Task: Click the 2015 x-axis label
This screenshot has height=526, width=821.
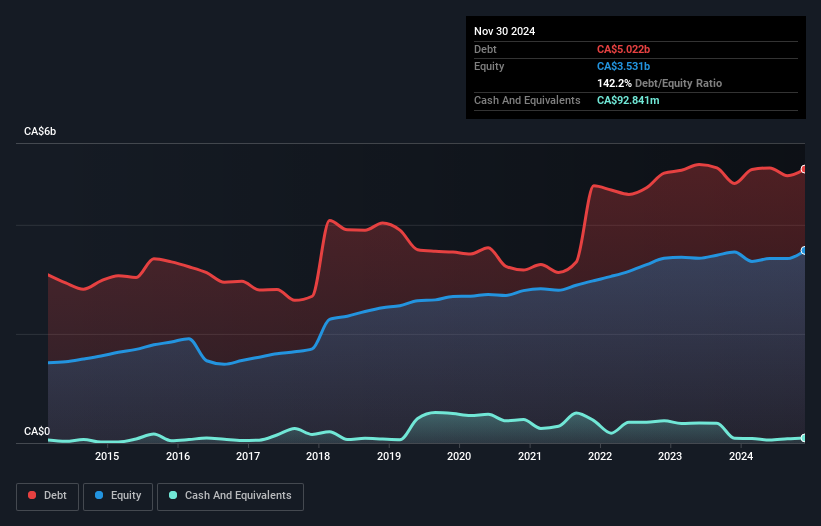Action: pos(107,456)
